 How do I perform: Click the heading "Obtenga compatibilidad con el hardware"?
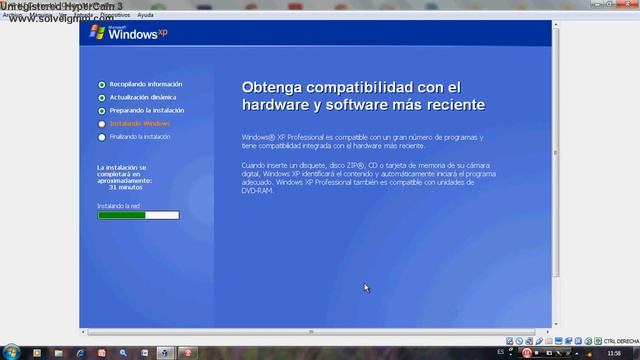coord(363,96)
